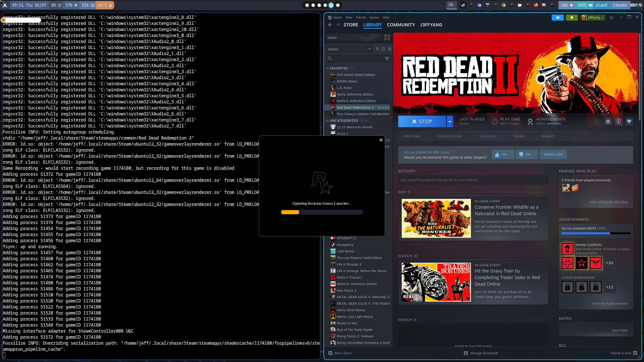This screenshot has height=362, width=644.
Task: Click the No recommendation button
Action: pyautogui.click(x=527, y=154)
